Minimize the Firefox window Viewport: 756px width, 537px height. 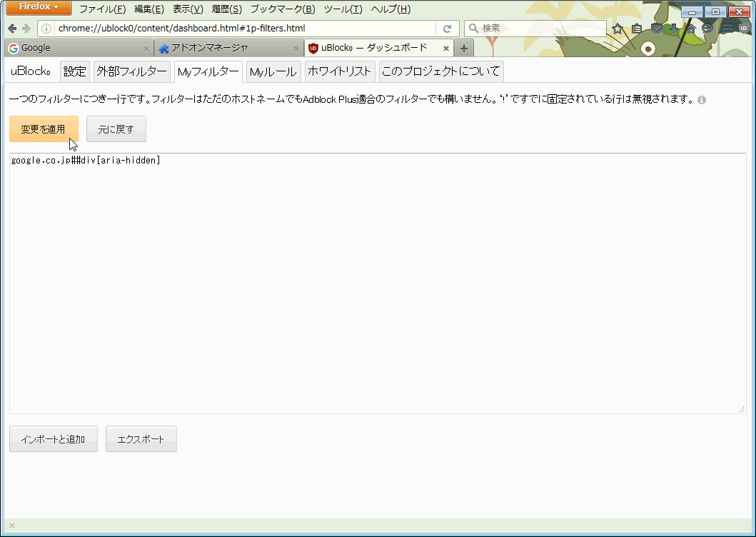coord(692,11)
